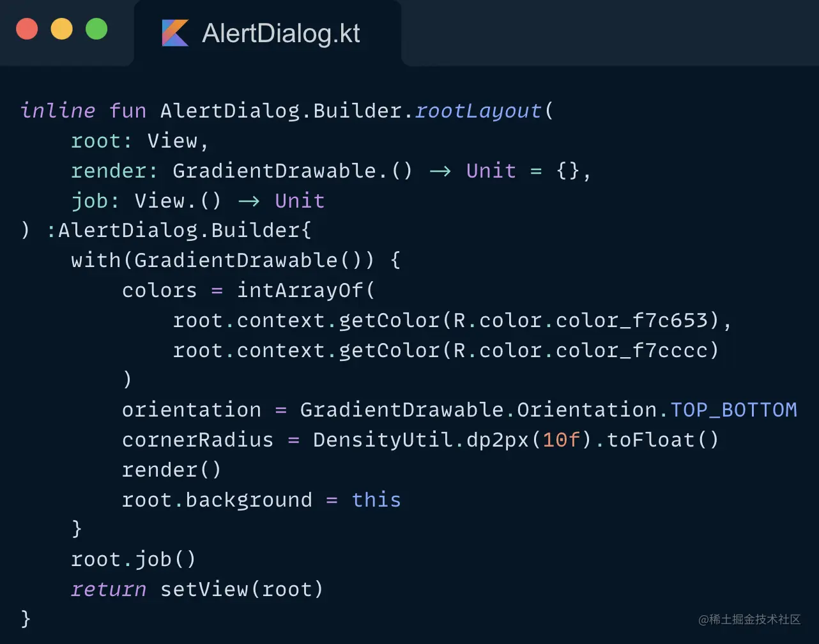Click the 'Unit = {},' default value
The width and height of the screenshot is (819, 644).
[x=529, y=171]
